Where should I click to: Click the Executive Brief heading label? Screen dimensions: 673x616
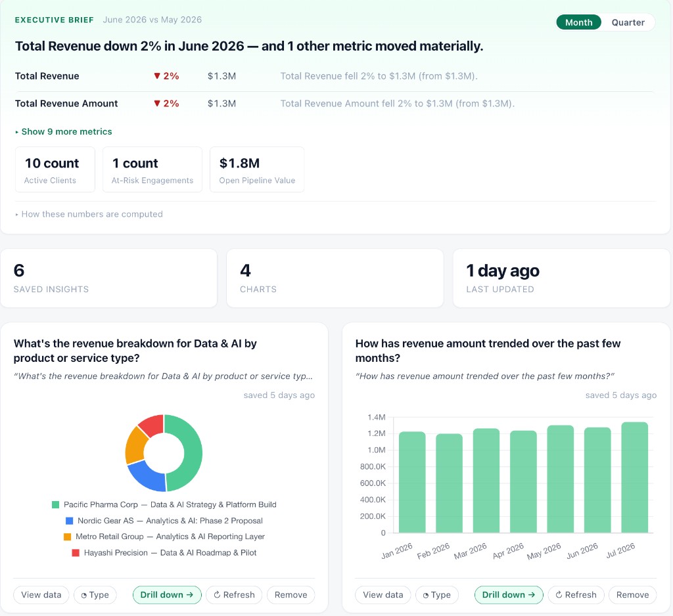pyautogui.click(x=54, y=20)
